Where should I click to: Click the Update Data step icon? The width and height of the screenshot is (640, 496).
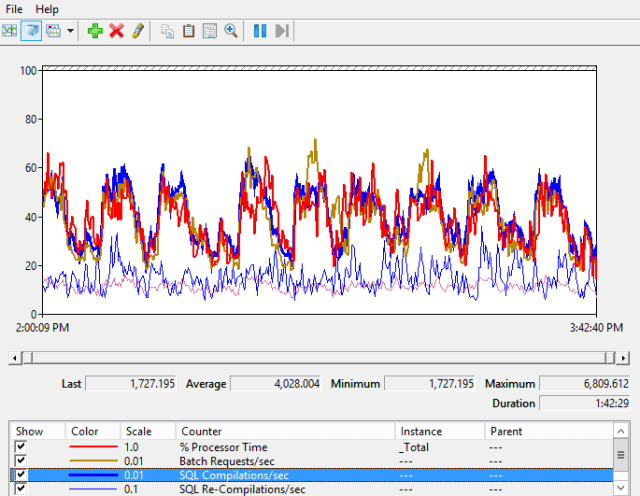(282, 31)
